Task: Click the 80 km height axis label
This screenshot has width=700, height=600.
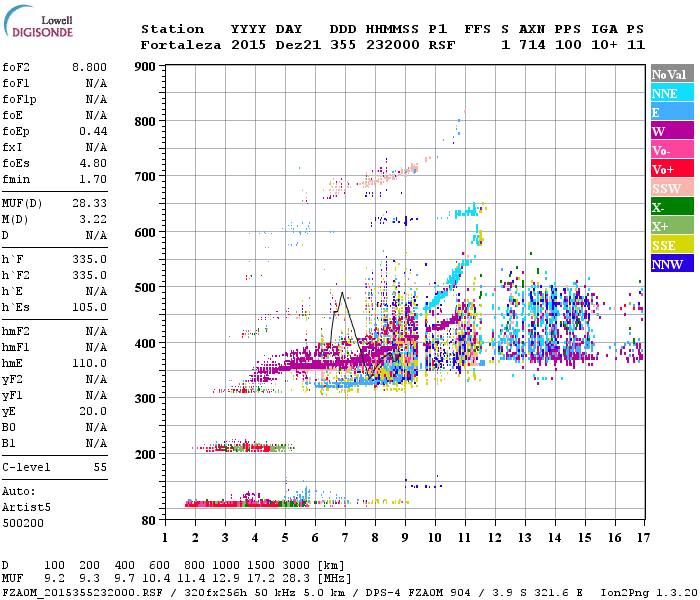Action: click(x=148, y=521)
